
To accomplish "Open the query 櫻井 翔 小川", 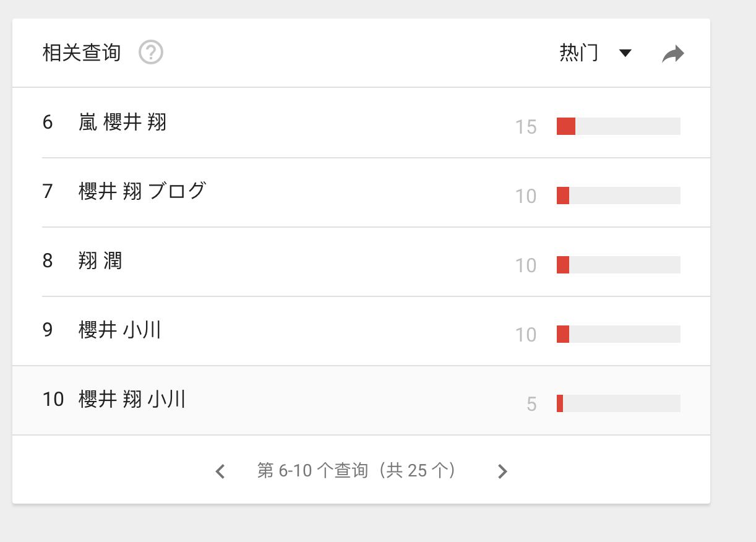I will 132,400.
